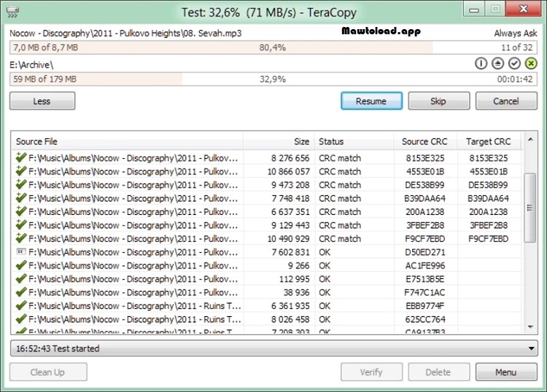Click the checkmark icon of the 10 866 057 row

click(x=21, y=171)
